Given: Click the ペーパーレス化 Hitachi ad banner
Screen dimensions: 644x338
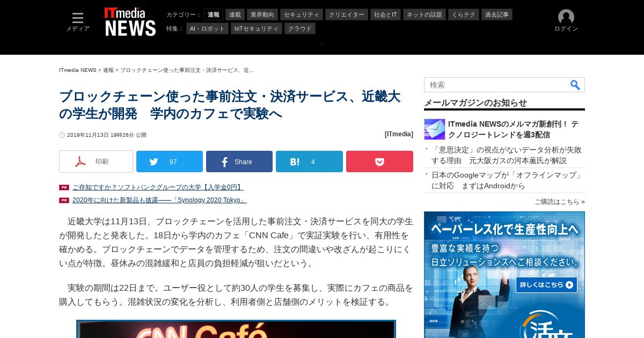Looking at the screenshot, I should [504, 275].
